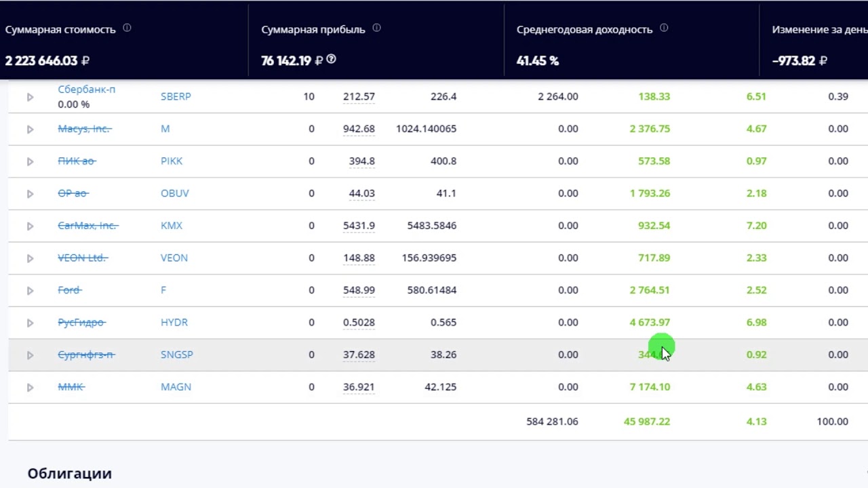This screenshot has width=868, height=488.
Task: Expand the Сургнфгз-п row
Action: 30,355
